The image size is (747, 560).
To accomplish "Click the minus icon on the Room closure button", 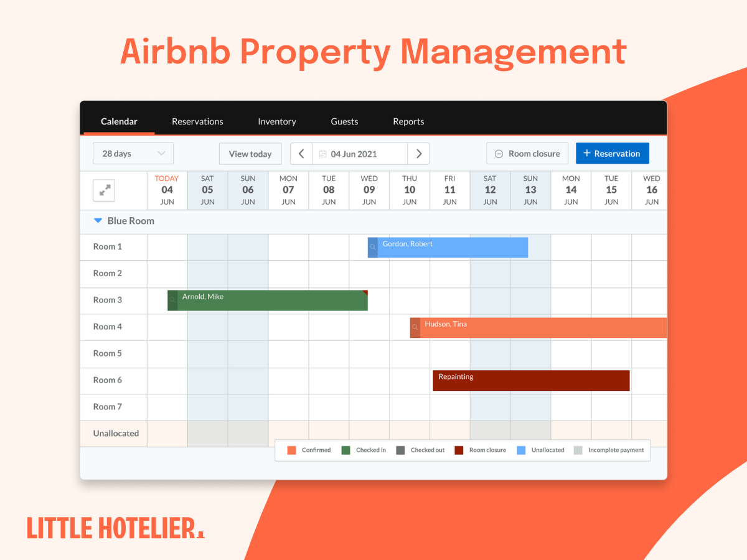I will pyautogui.click(x=499, y=153).
